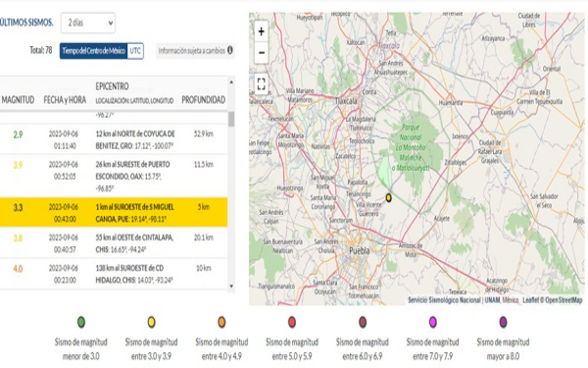The width and height of the screenshot is (588, 368).
Task: Open the OpenStreetMap attribution link
Action: point(563,300)
